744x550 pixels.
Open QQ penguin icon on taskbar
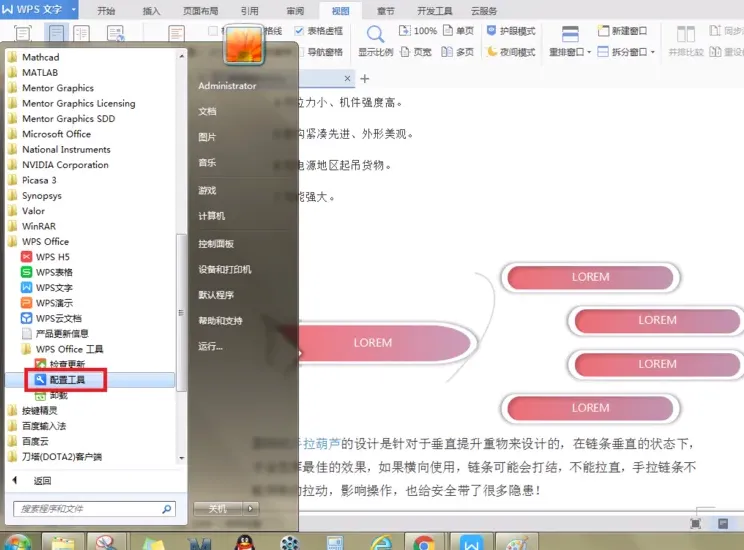pyautogui.click(x=244, y=541)
